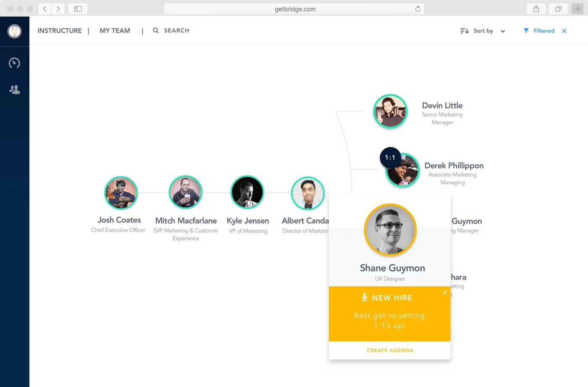Click the INSTRUCTURE label
The width and height of the screenshot is (588, 387).
[x=60, y=31]
